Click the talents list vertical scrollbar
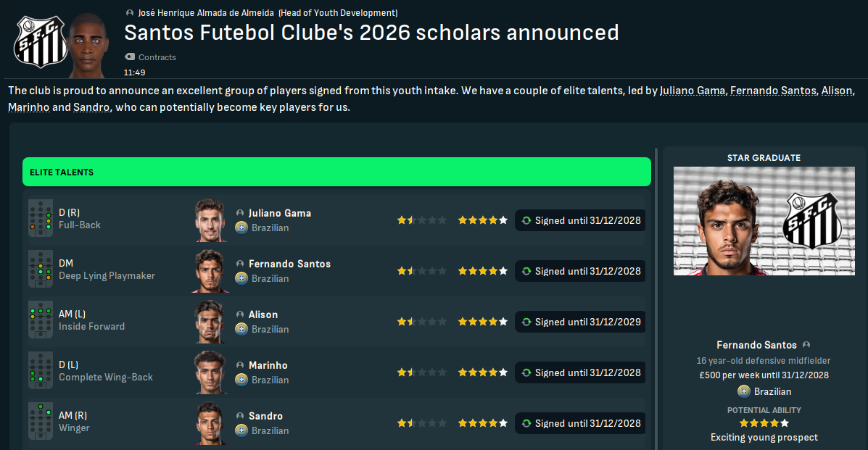The height and width of the screenshot is (450, 868). click(656, 290)
